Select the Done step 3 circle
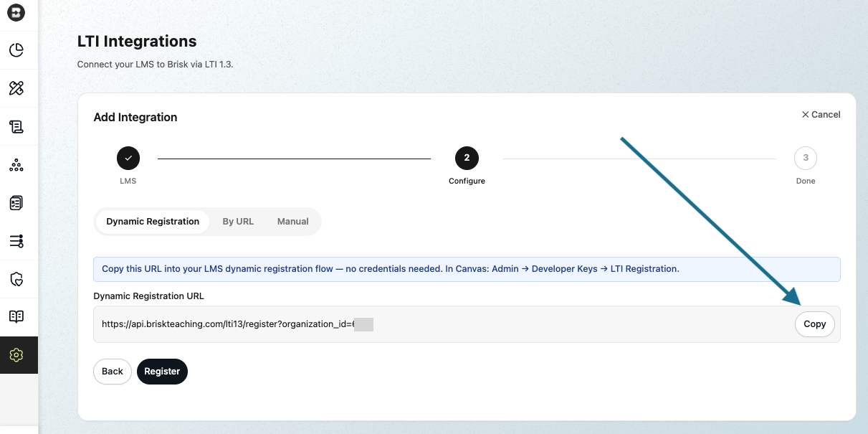Viewport: 868px width, 434px height. point(806,158)
